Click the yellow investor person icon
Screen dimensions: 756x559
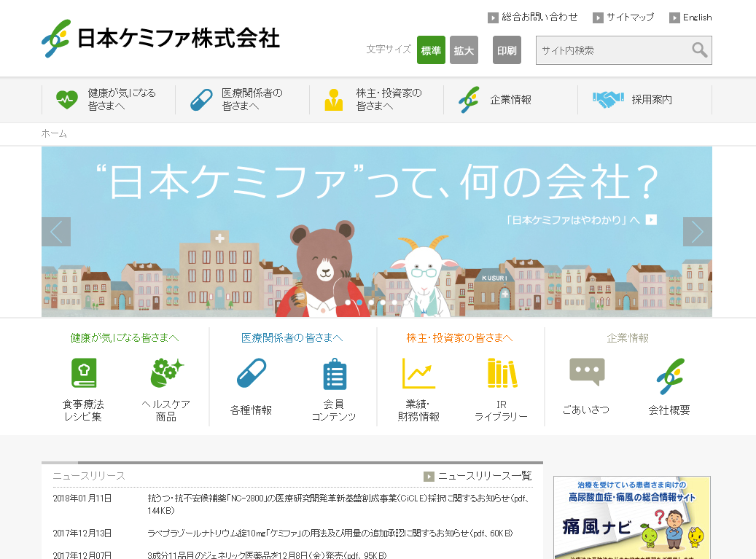tap(334, 100)
